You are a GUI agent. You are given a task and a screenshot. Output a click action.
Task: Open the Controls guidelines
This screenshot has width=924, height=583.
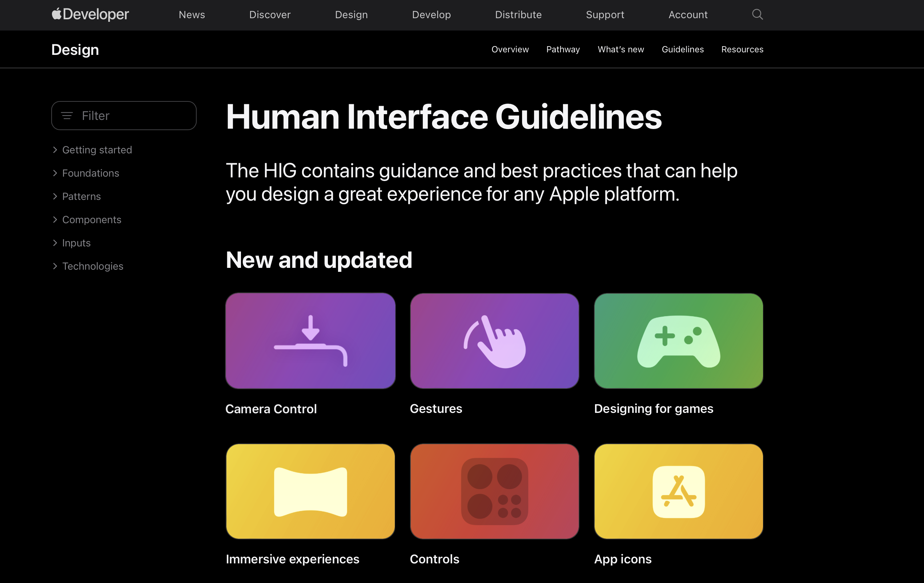pos(494,490)
